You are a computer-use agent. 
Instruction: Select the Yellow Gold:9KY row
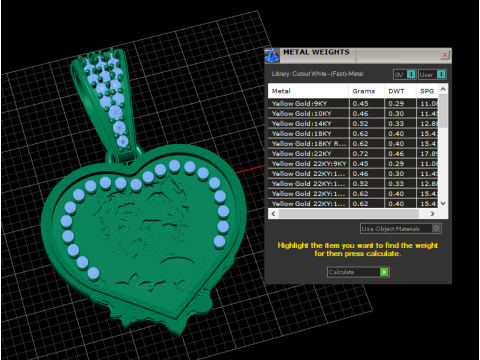point(353,103)
